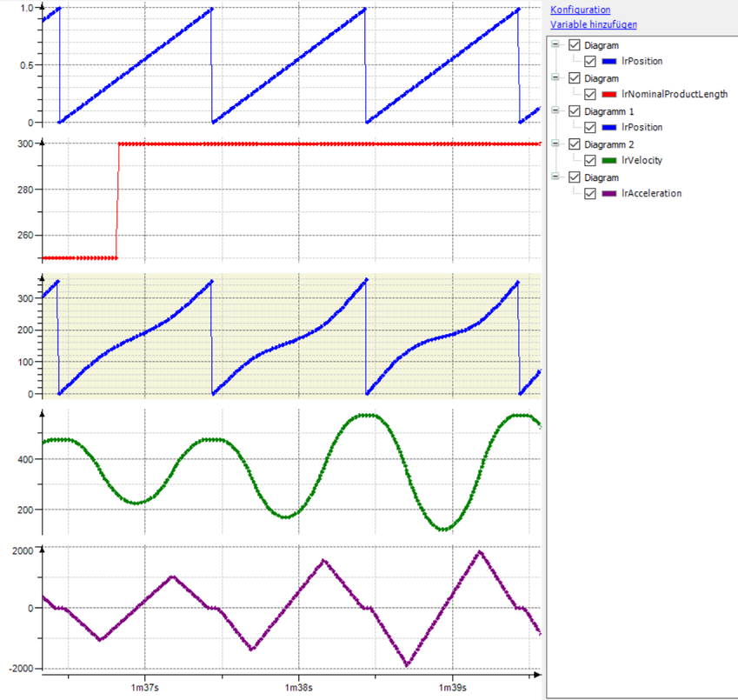This screenshot has width=738, height=700.
Task: Select the Diagramm 2 tree label
Action: click(609, 144)
